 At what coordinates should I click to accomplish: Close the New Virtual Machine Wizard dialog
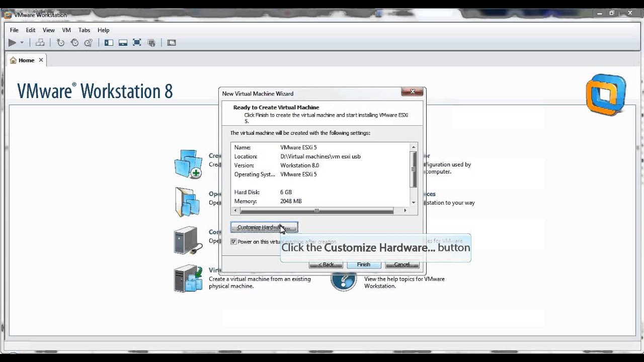pos(412,92)
